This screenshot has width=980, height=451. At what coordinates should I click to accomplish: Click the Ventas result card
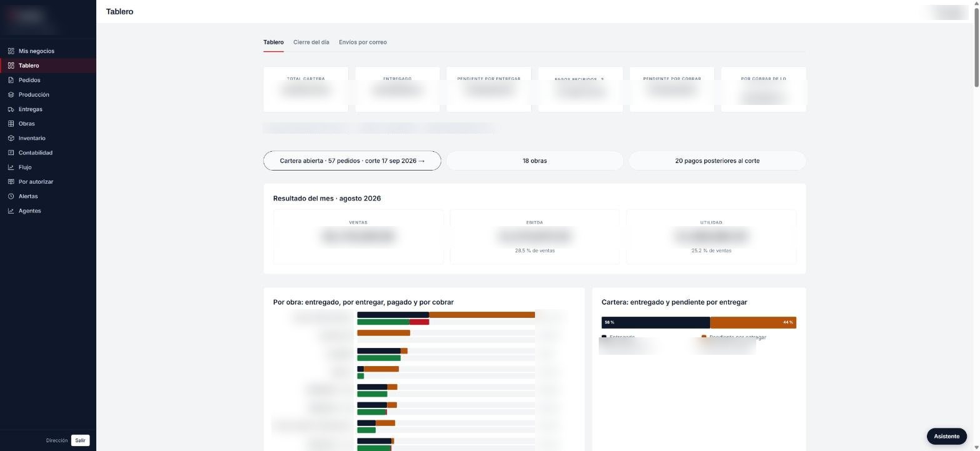pos(358,237)
